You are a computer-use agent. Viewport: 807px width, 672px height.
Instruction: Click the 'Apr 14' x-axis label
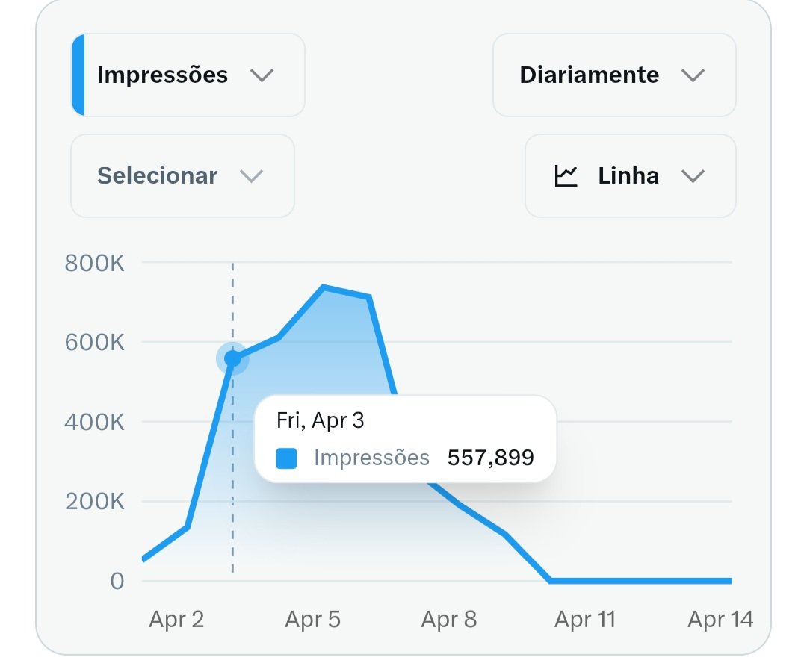click(x=720, y=619)
